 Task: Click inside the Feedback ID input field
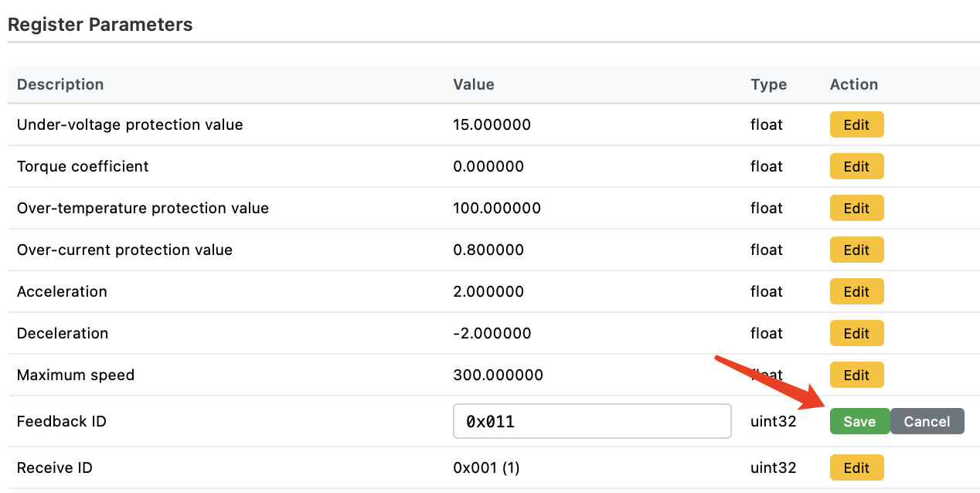592,420
